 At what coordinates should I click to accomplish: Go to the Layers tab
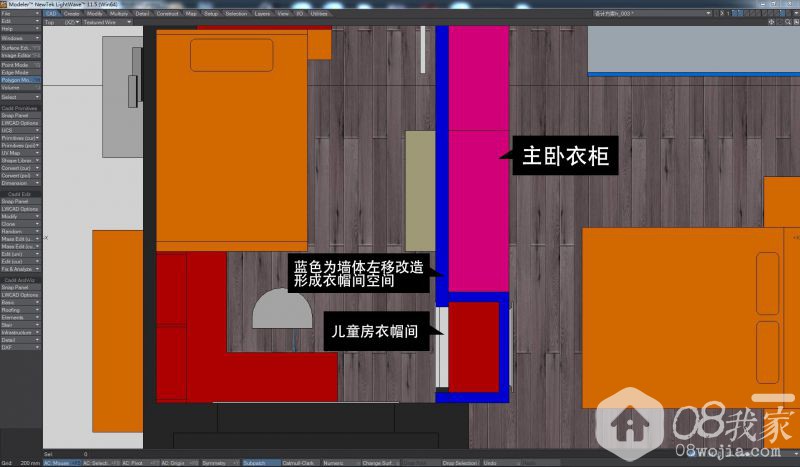(x=262, y=13)
